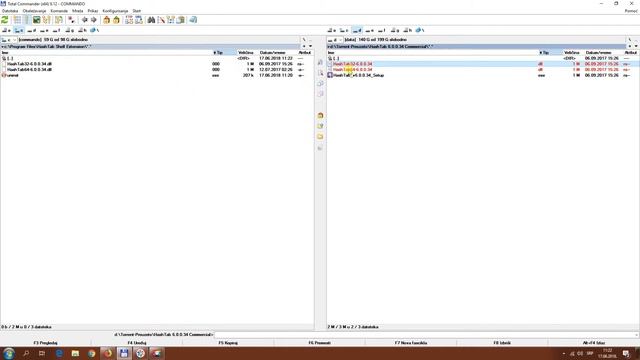The height and width of the screenshot is (360, 640).
Task: Open the FTP connect toolbar icon
Action: [x=129, y=20]
